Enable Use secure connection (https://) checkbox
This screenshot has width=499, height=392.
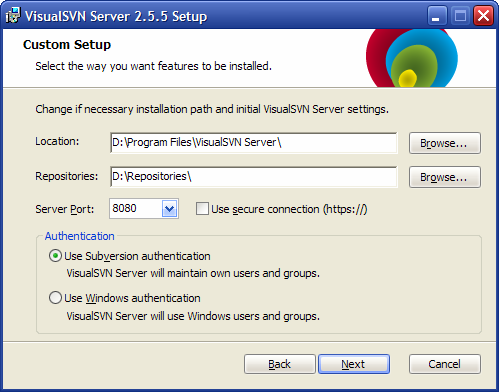coord(202,209)
